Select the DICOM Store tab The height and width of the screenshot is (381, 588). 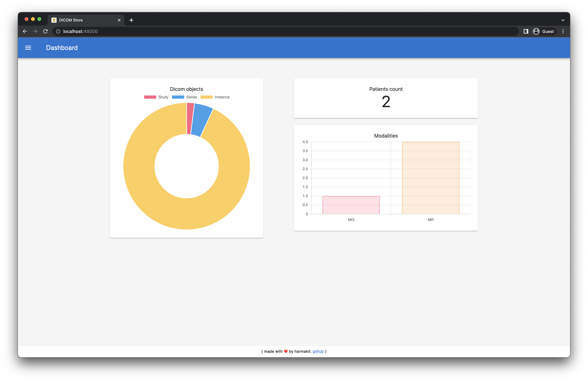pyautogui.click(x=81, y=20)
